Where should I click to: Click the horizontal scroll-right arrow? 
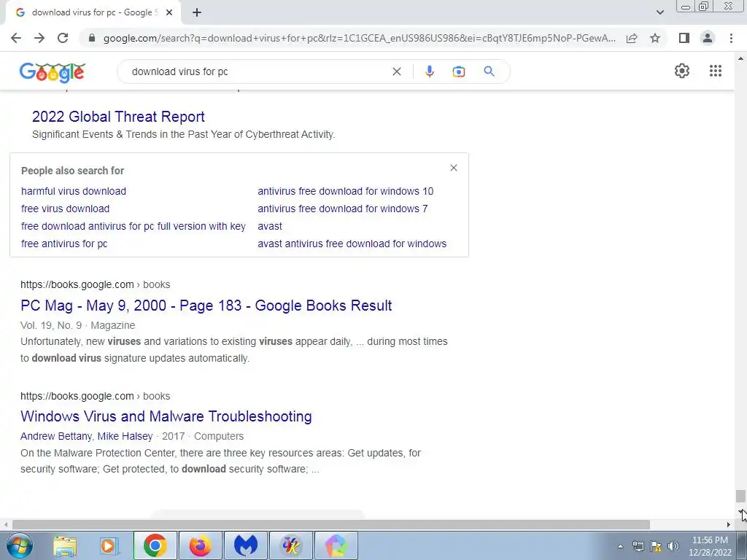tap(729, 524)
